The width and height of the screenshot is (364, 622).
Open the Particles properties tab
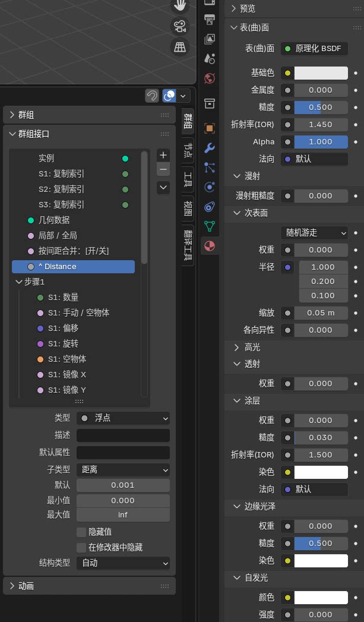(210, 168)
